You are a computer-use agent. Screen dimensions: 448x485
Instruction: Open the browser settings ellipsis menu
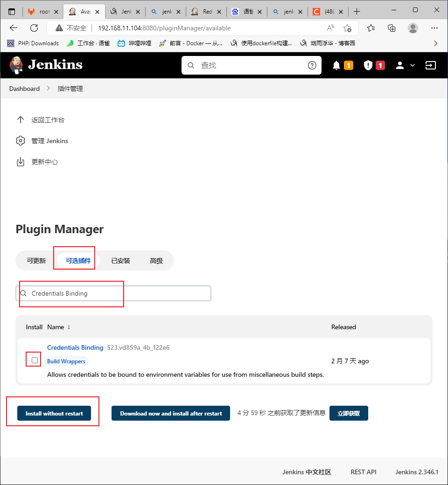434,28
